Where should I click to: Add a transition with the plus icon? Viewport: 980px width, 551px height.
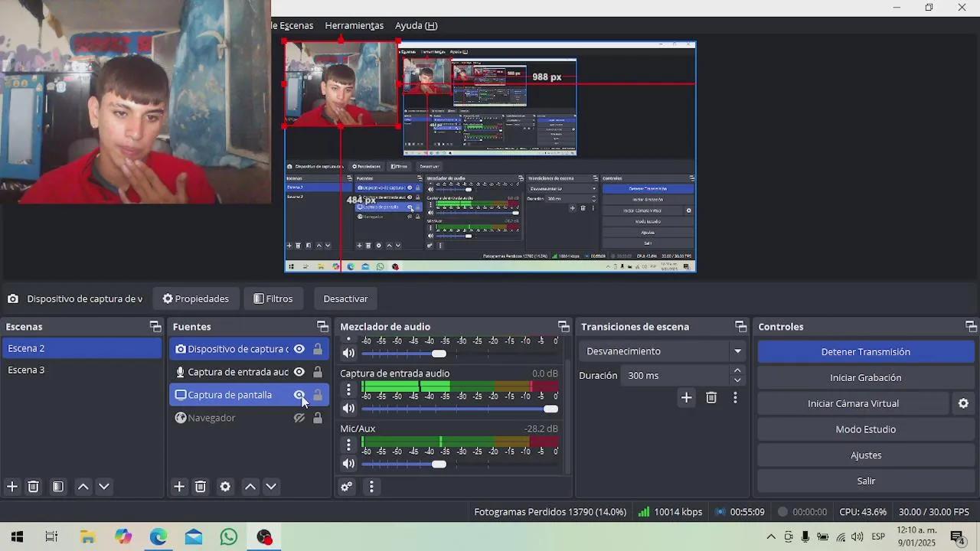[686, 397]
